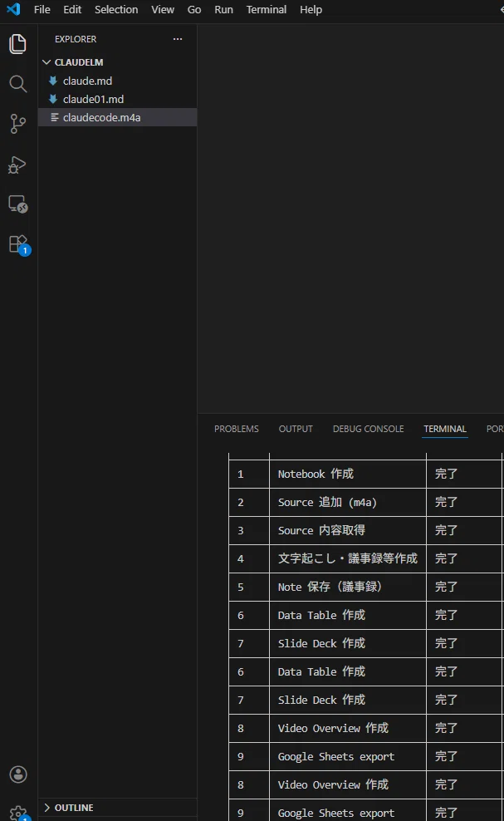
Task: Click 完了 in Source 追加 (m4a) row
Action: tap(447, 502)
